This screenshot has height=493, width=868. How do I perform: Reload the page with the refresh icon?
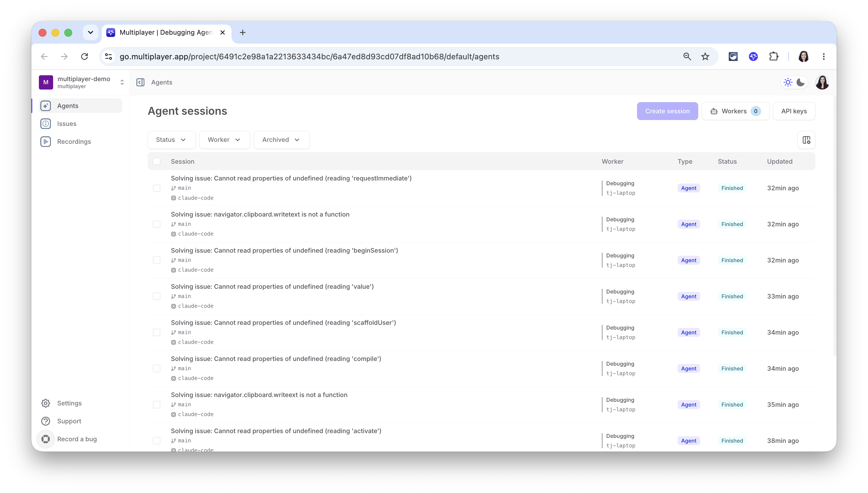(85, 57)
